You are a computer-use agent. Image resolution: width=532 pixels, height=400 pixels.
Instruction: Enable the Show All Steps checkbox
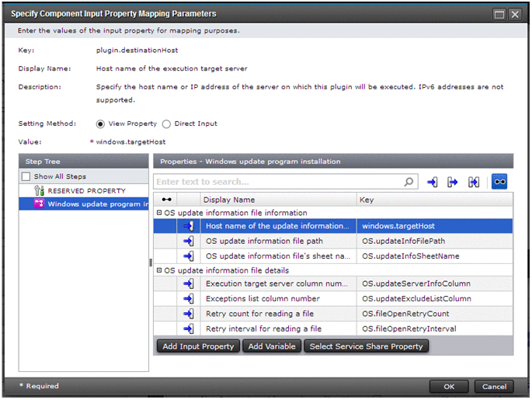click(x=26, y=177)
